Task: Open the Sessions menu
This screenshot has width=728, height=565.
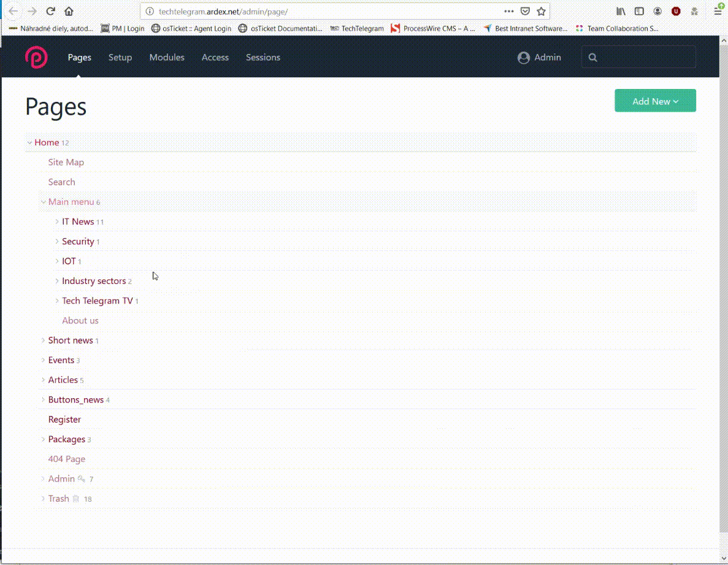Action: pos(262,58)
